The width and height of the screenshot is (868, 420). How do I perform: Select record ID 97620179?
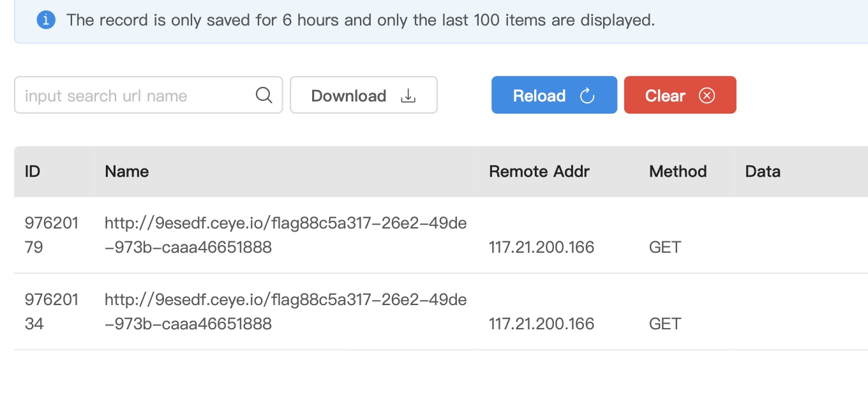51,236
